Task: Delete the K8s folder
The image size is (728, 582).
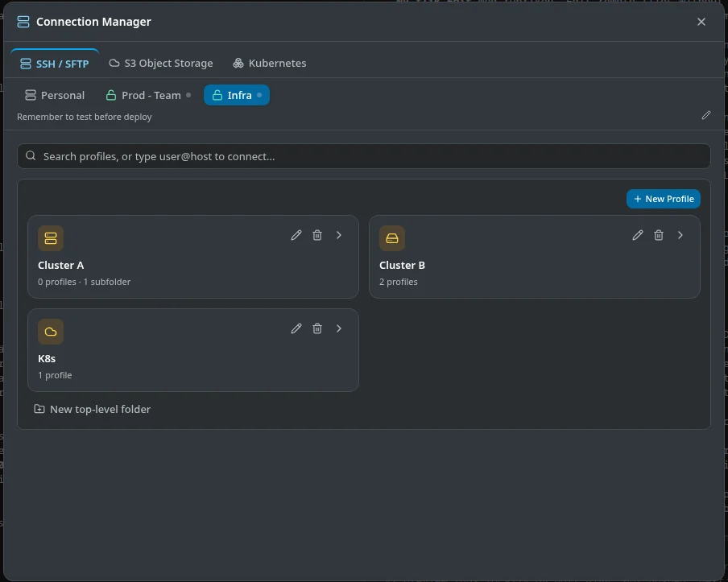Action: (x=317, y=328)
